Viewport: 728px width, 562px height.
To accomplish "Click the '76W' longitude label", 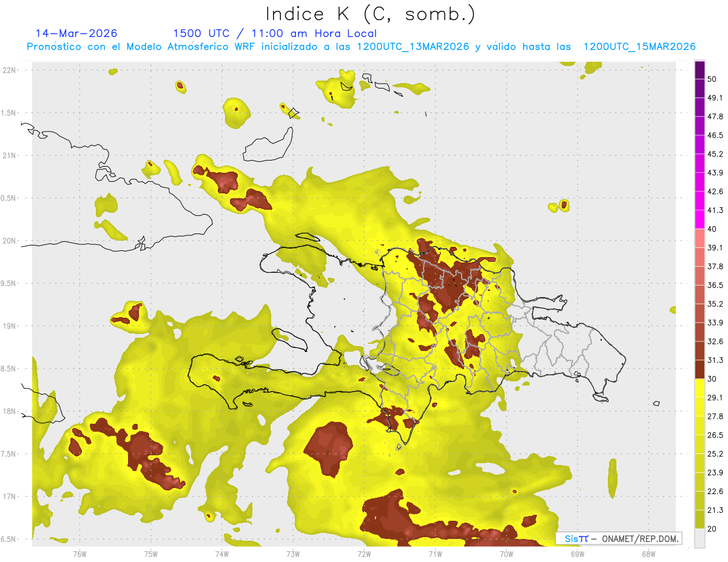I will tap(79, 554).
